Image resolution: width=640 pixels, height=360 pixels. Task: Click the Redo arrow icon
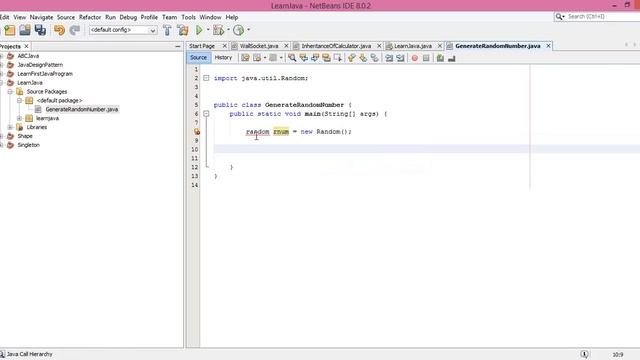click(74, 30)
